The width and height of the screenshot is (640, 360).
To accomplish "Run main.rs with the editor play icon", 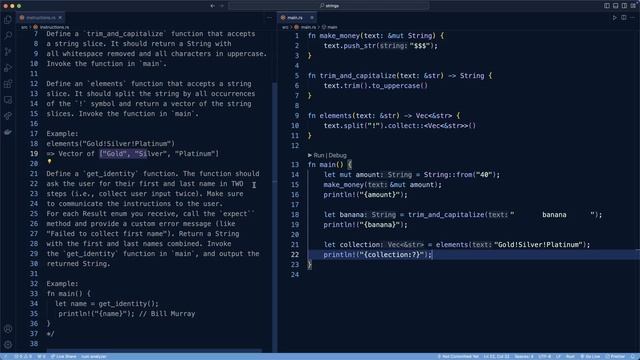I will (x=615, y=18).
